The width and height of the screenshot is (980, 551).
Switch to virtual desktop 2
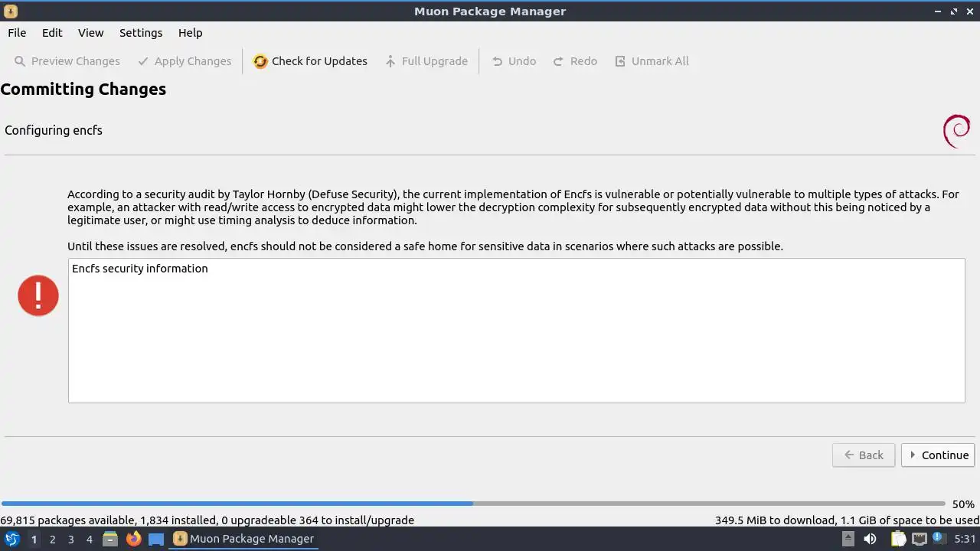pos(52,540)
